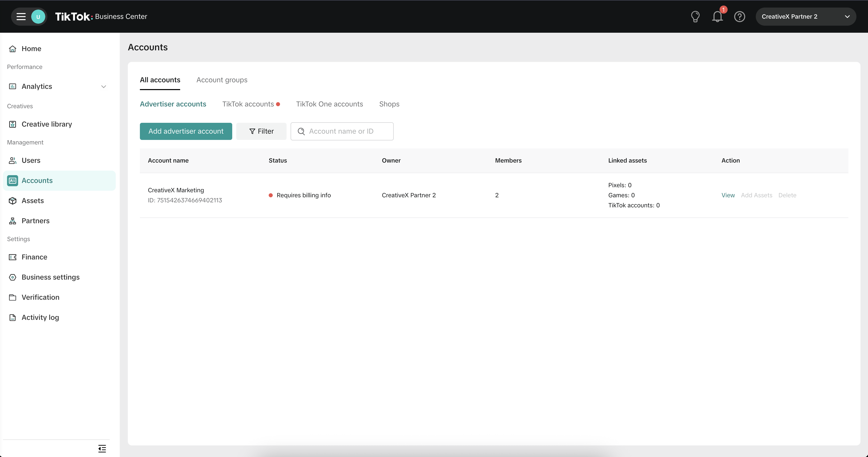
Task: Open the help question mark icon
Action: pyautogui.click(x=739, y=17)
